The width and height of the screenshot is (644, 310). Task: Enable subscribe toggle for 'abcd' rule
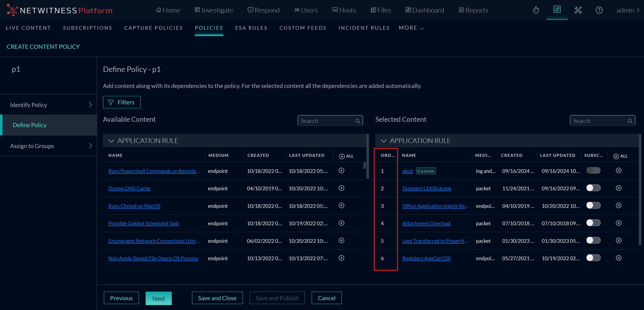pyautogui.click(x=593, y=171)
